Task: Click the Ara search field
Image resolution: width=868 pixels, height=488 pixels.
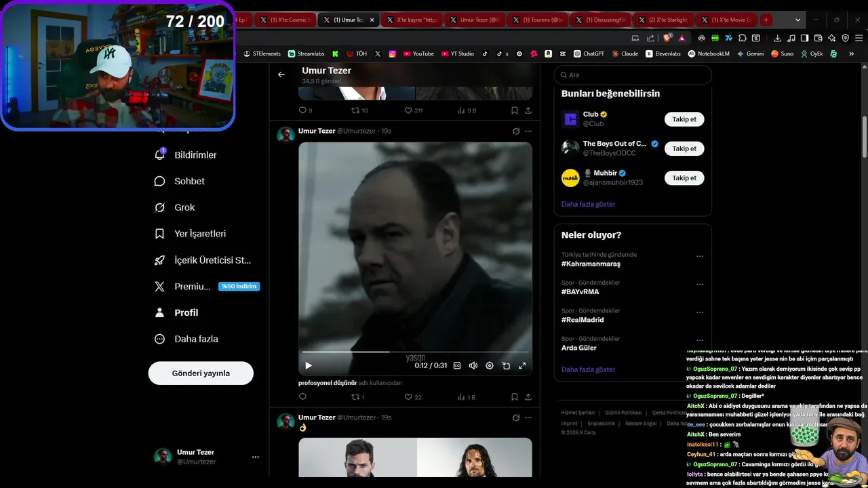Action: [x=633, y=75]
